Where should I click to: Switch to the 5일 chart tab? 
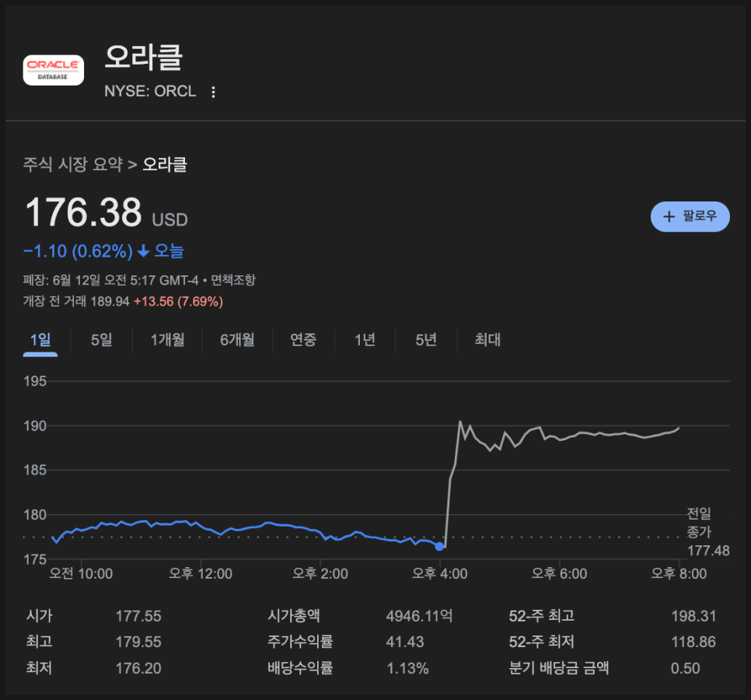click(x=102, y=340)
